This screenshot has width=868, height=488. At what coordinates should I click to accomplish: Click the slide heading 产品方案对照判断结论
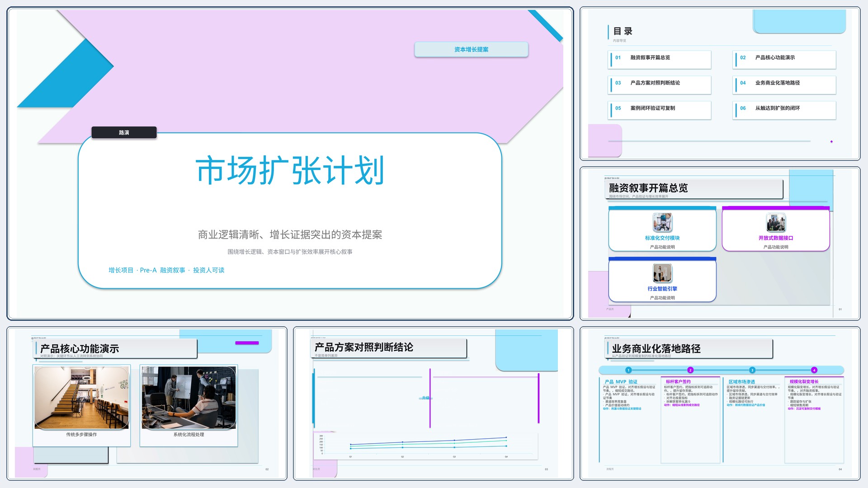pyautogui.click(x=364, y=347)
